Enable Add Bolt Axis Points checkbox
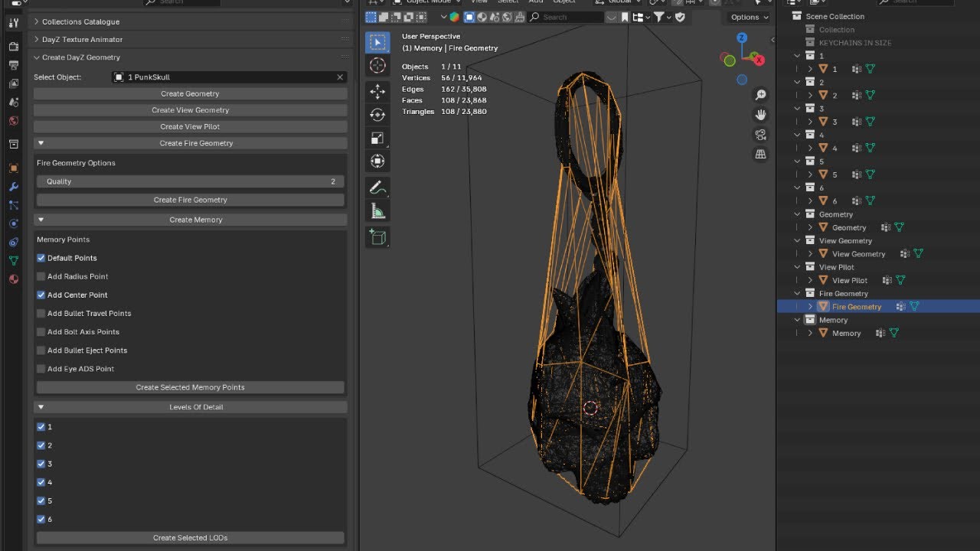The width and height of the screenshot is (980, 551). [41, 331]
